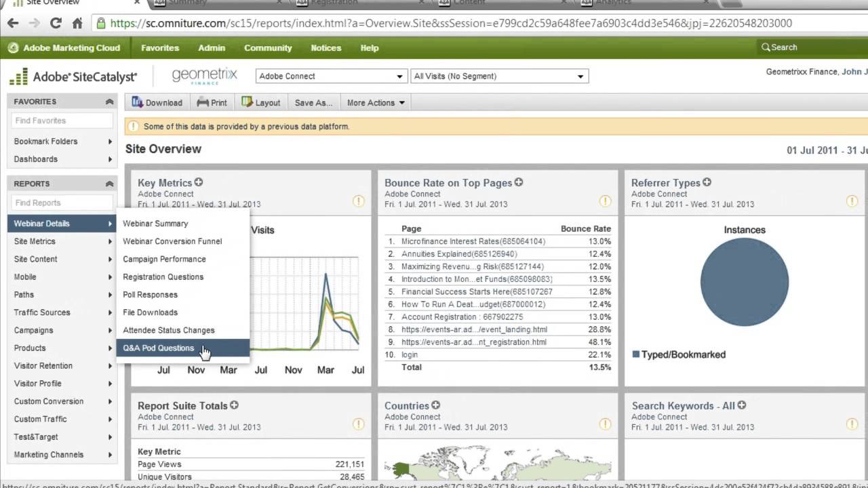This screenshot has height=488, width=868.
Task: Click the Search magnifier icon
Action: coord(766,47)
